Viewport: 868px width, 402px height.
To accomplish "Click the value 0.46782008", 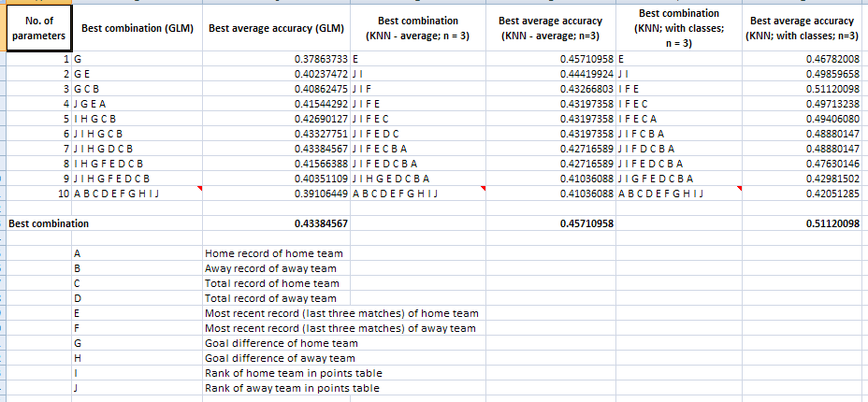I will click(832, 59).
